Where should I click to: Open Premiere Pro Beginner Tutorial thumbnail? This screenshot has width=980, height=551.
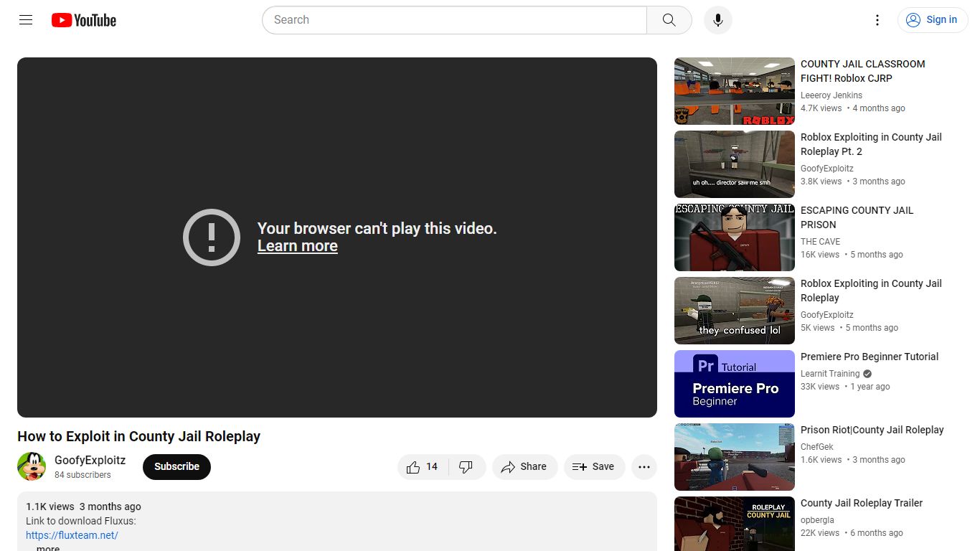[x=735, y=384]
